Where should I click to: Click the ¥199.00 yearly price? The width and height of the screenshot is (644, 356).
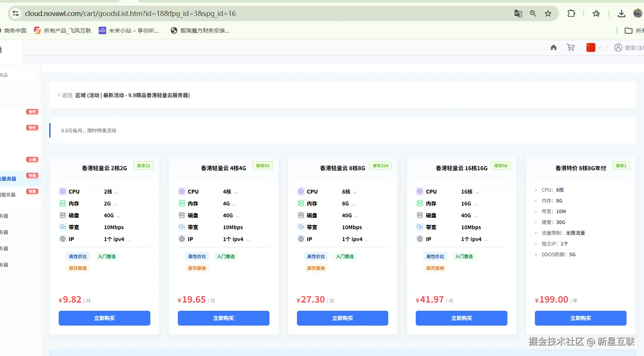click(x=552, y=300)
